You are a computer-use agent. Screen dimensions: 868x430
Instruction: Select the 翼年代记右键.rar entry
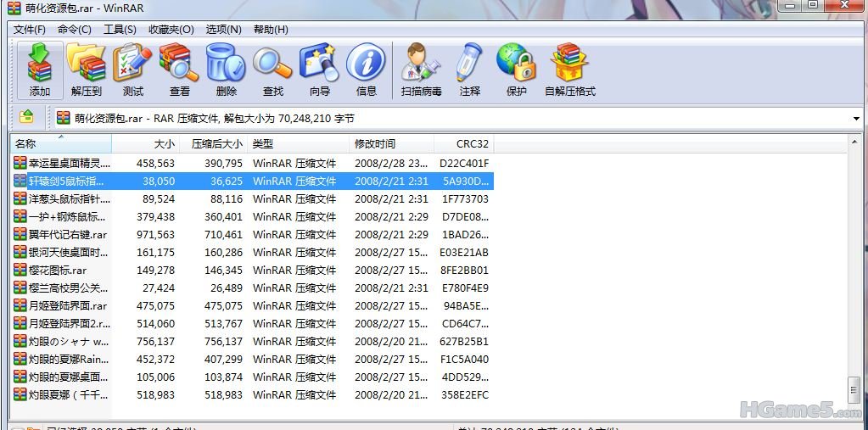pos(68,235)
